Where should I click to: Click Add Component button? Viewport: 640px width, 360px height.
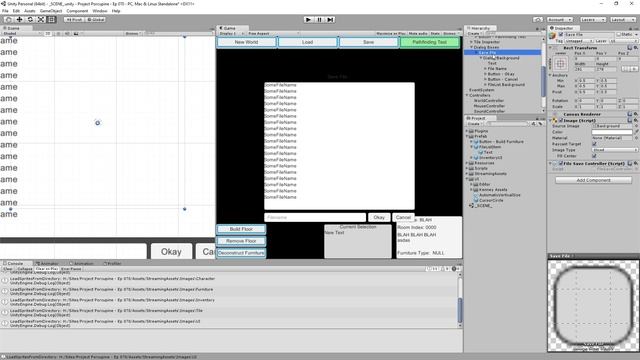coord(593,180)
